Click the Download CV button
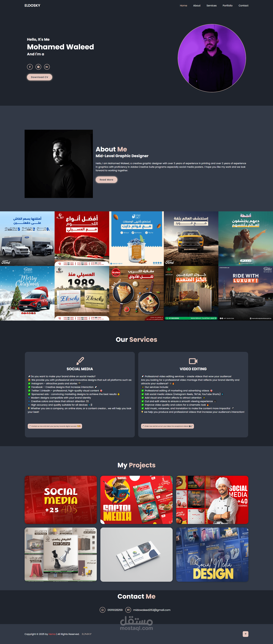This screenshot has height=644, width=273. coord(40,77)
